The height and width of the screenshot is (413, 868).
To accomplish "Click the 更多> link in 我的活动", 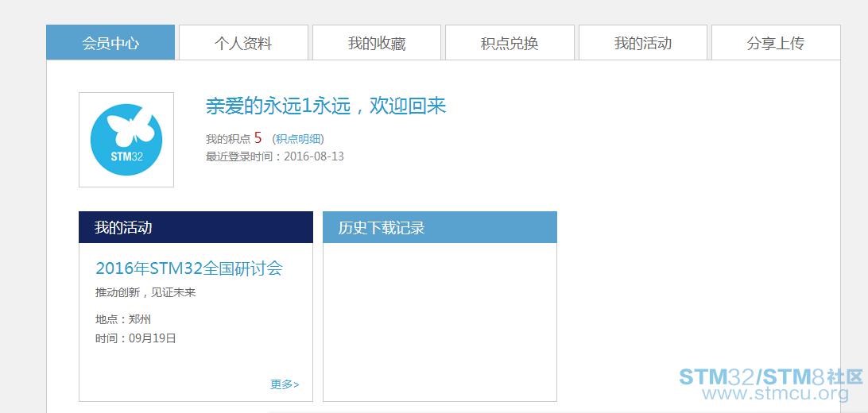I will (285, 384).
